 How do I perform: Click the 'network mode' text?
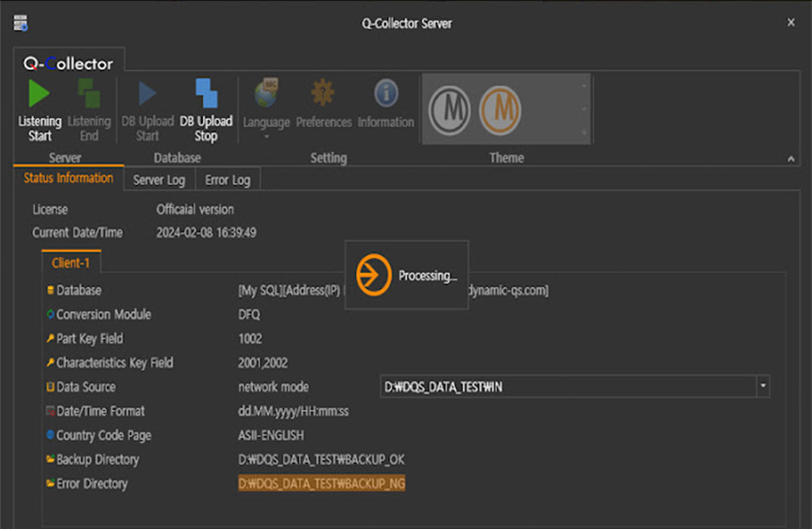pos(274,386)
